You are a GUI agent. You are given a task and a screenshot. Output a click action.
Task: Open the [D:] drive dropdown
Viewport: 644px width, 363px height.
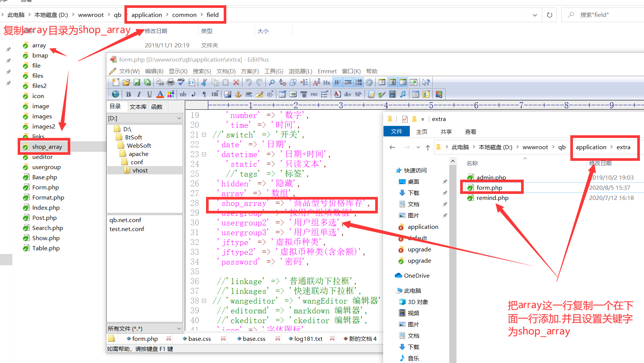click(x=179, y=118)
